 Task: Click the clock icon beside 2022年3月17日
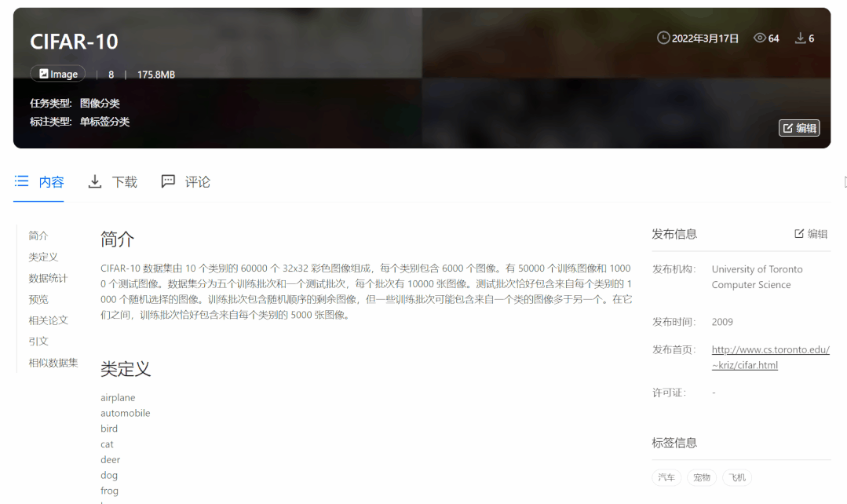point(663,38)
